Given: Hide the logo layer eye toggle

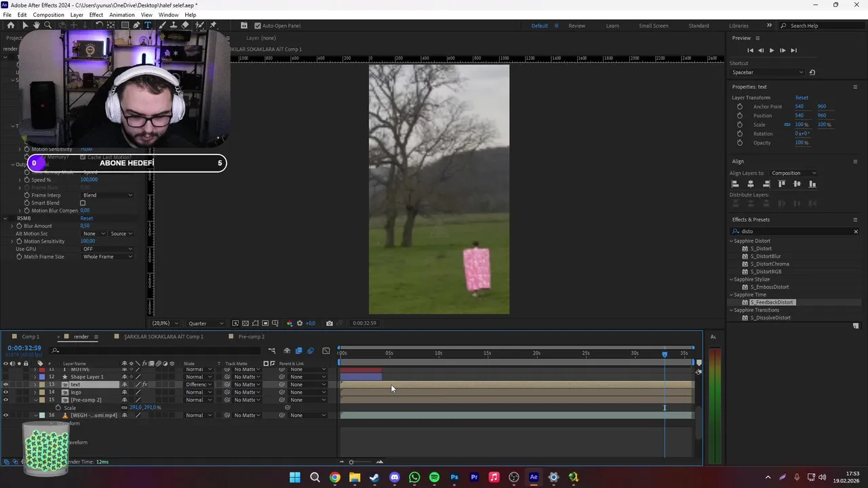Looking at the screenshot, I should tap(6, 392).
